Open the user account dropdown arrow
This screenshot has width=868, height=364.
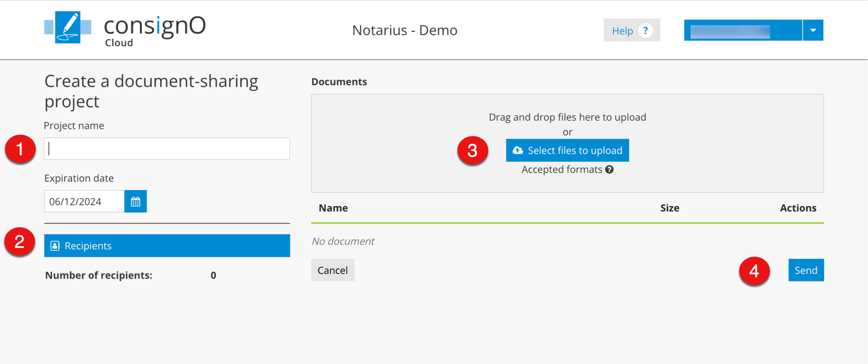point(813,30)
